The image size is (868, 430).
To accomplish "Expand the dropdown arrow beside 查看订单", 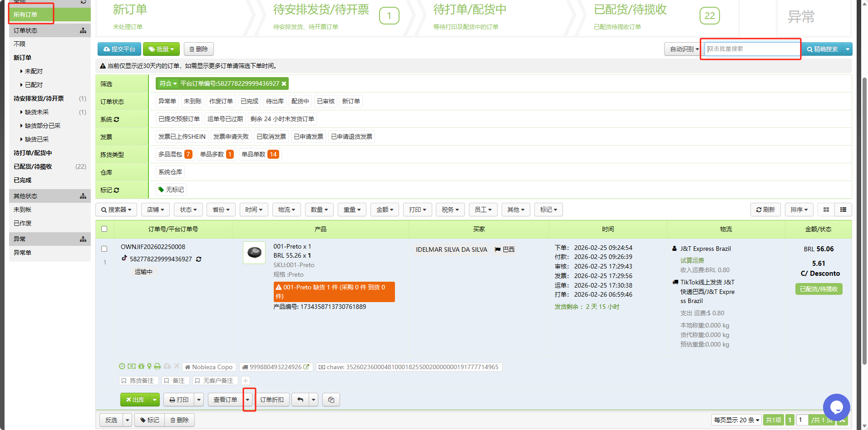I will coord(248,400).
